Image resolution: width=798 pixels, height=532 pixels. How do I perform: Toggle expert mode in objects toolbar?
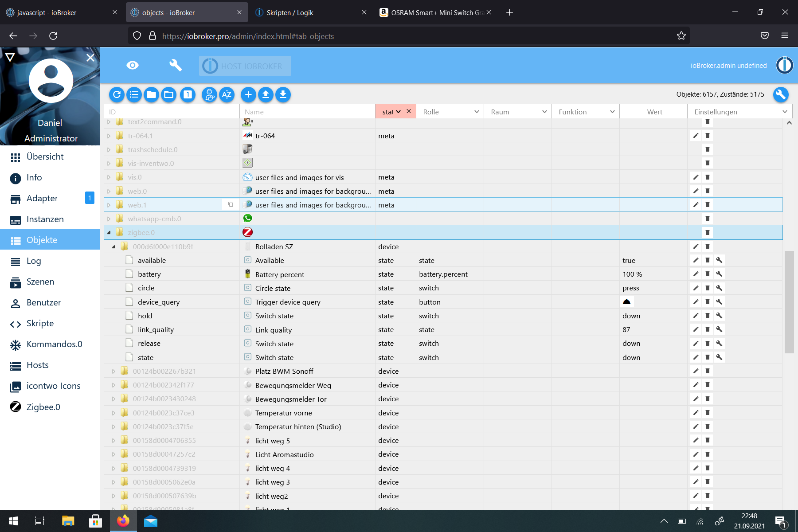pyautogui.click(x=209, y=94)
